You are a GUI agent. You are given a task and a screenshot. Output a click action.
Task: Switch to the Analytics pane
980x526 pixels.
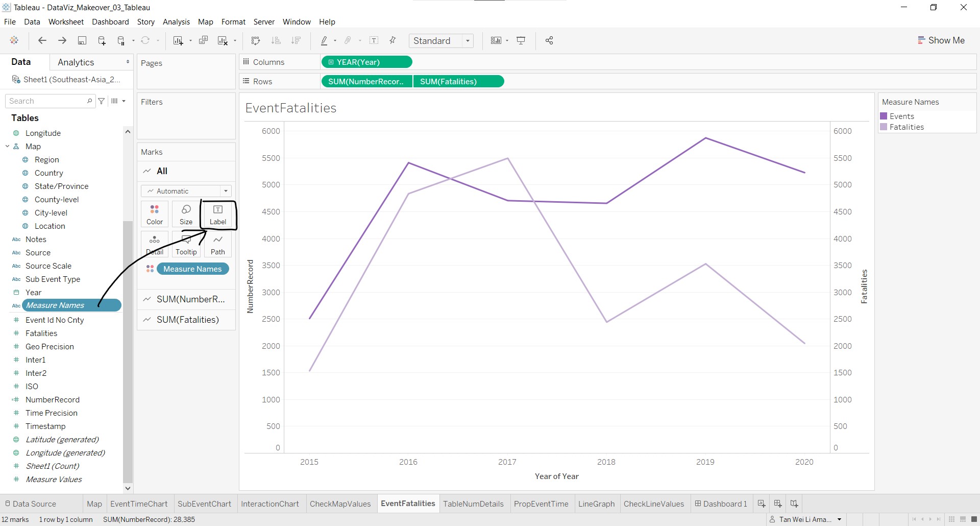(x=76, y=62)
